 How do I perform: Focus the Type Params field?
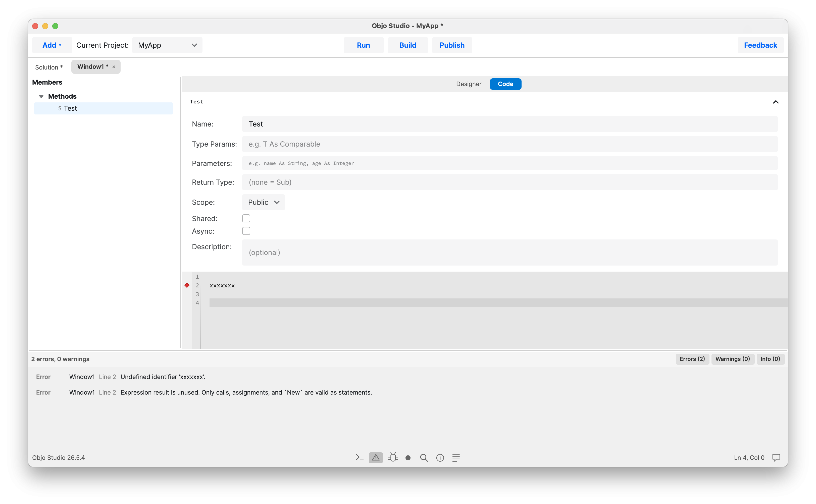tap(510, 144)
